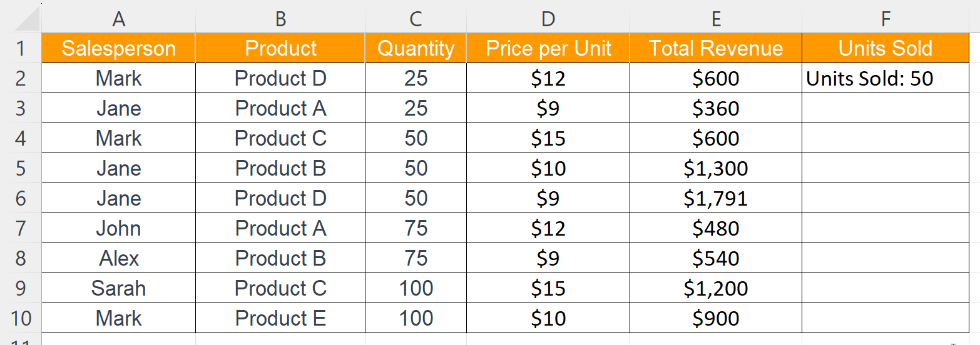Select the cell showing Units Sold: 50
The width and height of the screenshot is (980, 345).
click(x=886, y=78)
